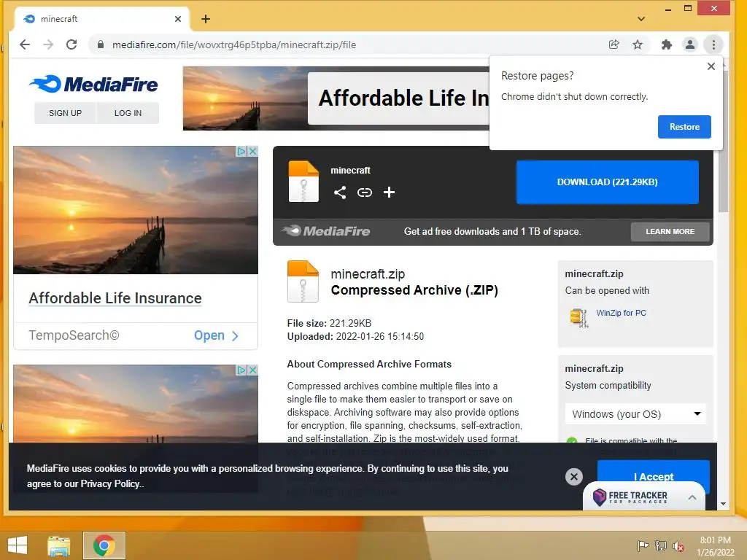Open the Extensions puzzle icon
Image resolution: width=747 pixels, height=560 pixels.
tap(667, 44)
